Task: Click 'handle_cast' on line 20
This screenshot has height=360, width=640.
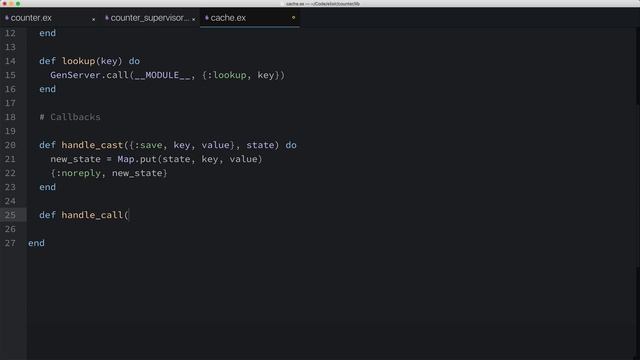Action: 92,145
